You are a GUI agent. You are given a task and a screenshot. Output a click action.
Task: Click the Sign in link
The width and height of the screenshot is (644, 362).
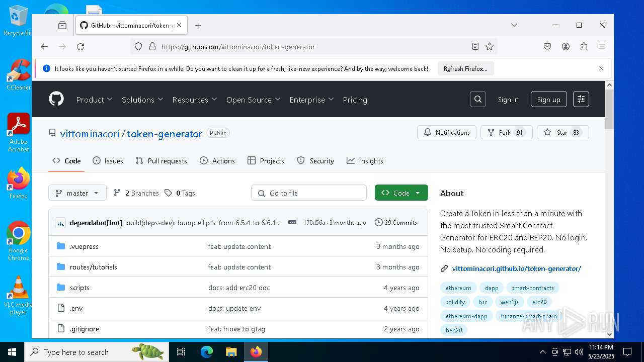pyautogui.click(x=508, y=100)
